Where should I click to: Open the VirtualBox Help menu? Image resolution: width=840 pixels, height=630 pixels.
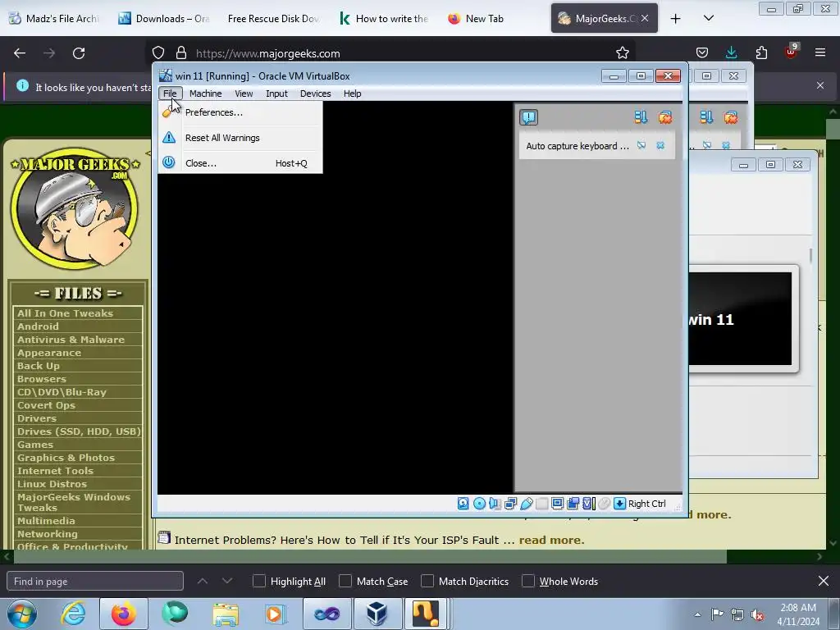tap(352, 94)
